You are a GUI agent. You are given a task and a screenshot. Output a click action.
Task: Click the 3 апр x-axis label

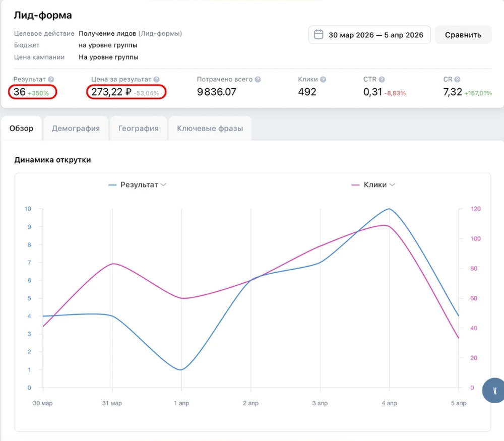coord(320,403)
